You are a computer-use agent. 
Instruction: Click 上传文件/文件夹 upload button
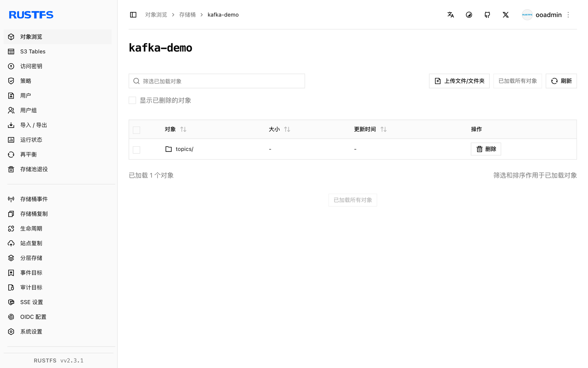(x=459, y=81)
